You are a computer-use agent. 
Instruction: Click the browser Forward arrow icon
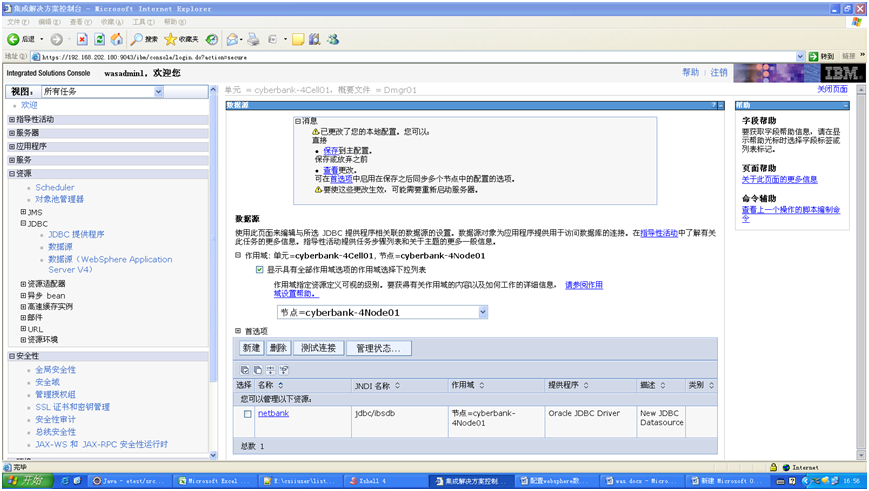tap(57, 39)
